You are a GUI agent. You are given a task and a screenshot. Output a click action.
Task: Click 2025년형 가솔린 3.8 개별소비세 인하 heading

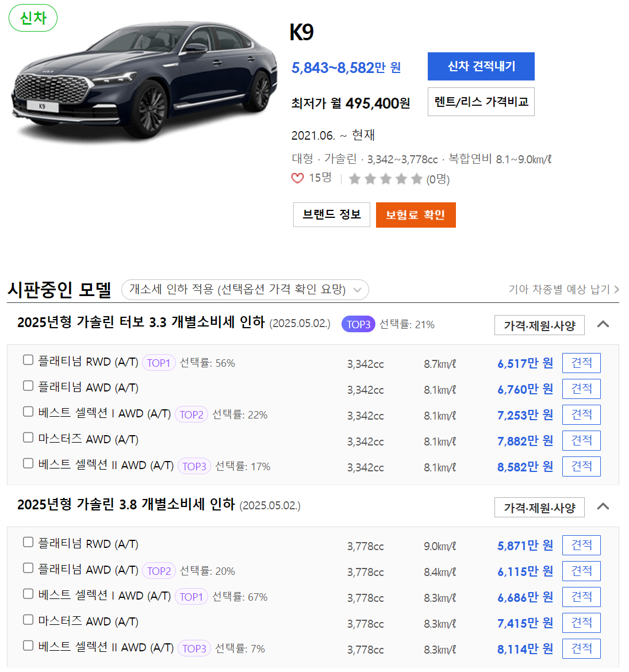tap(126, 504)
